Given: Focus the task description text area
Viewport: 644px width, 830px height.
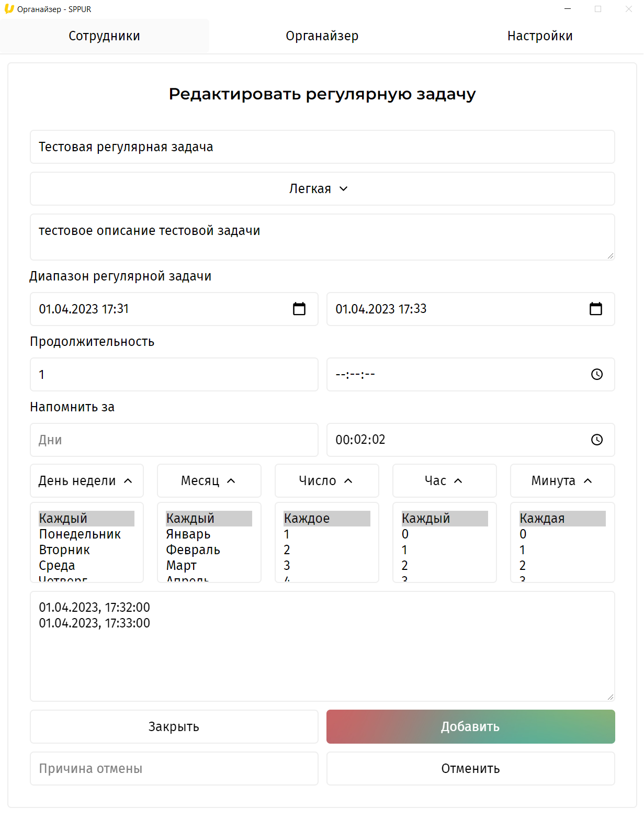Looking at the screenshot, I should click(x=322, y=237).
